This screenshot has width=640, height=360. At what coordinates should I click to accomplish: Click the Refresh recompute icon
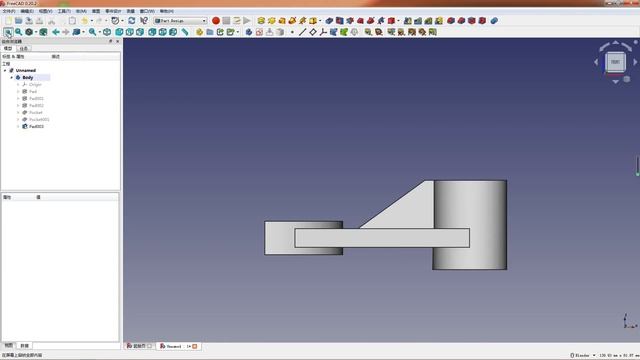click(x=131, y=21)
